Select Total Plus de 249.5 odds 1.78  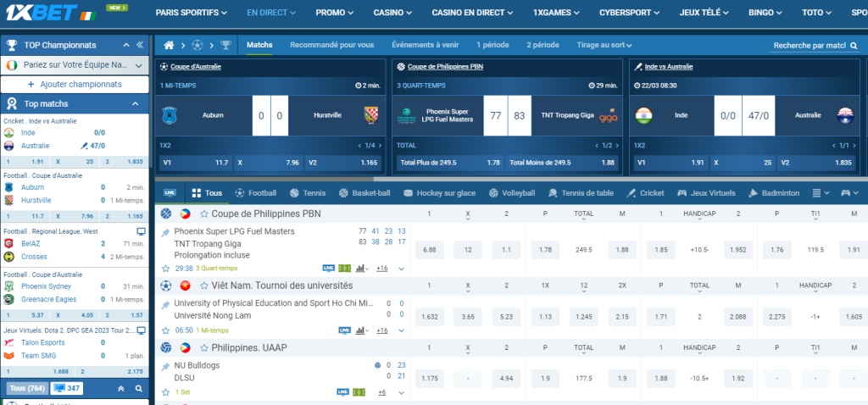pyautogui.click(x=448, y=163)
